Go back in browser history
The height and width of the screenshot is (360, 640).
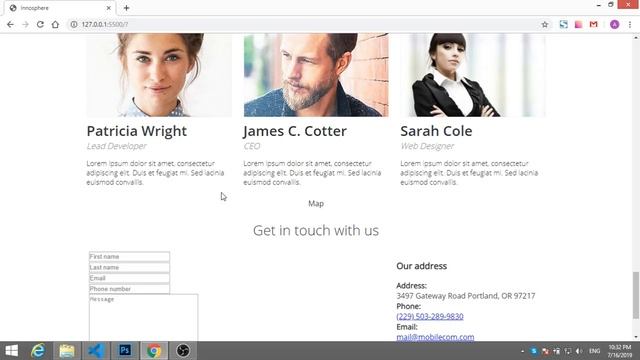pos(10,24)
